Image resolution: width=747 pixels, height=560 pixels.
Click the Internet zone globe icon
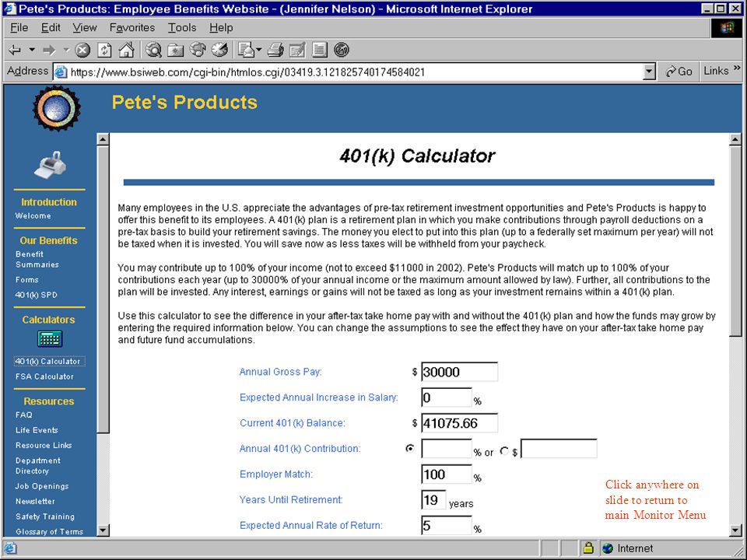[608, 548]
